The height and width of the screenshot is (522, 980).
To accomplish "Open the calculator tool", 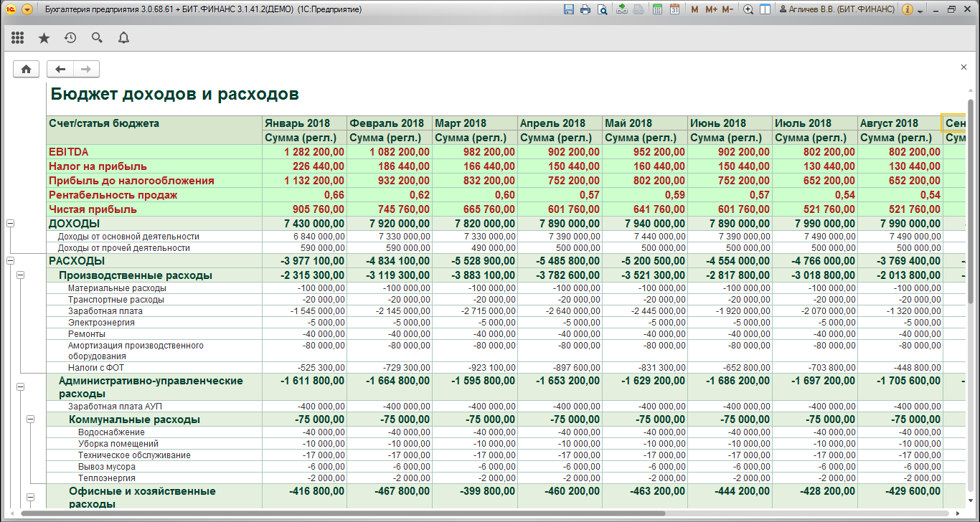I will pos(657,10).
